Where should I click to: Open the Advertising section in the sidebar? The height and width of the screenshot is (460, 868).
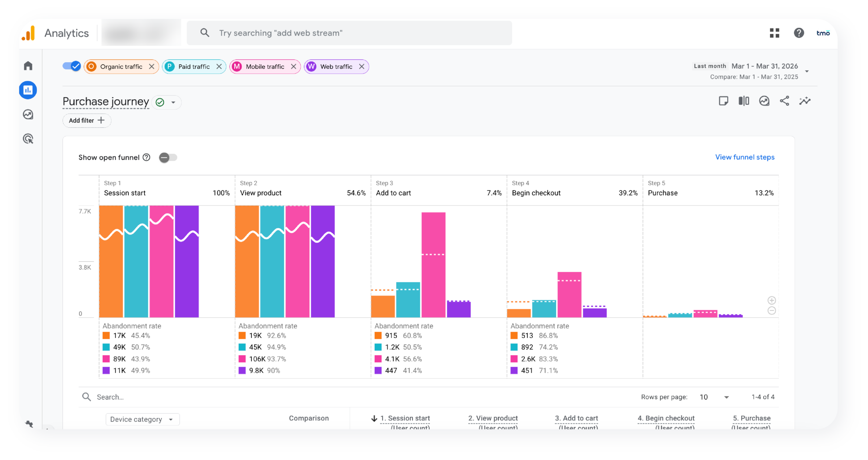tap(28, 139)
